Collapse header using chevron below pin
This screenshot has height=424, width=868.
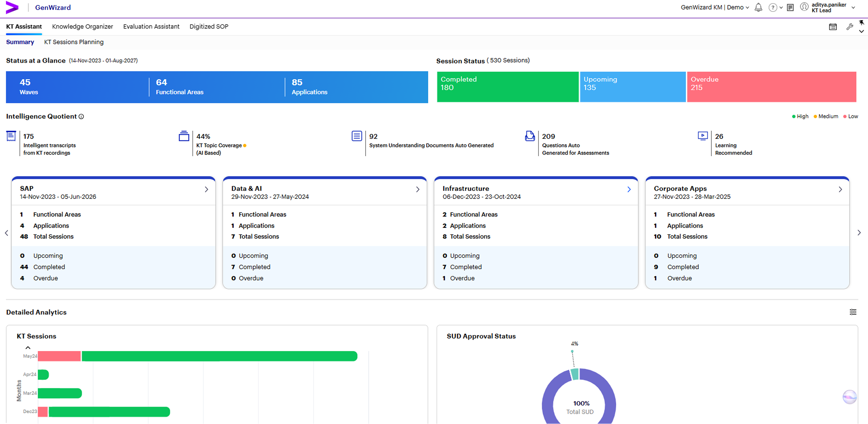861,31
